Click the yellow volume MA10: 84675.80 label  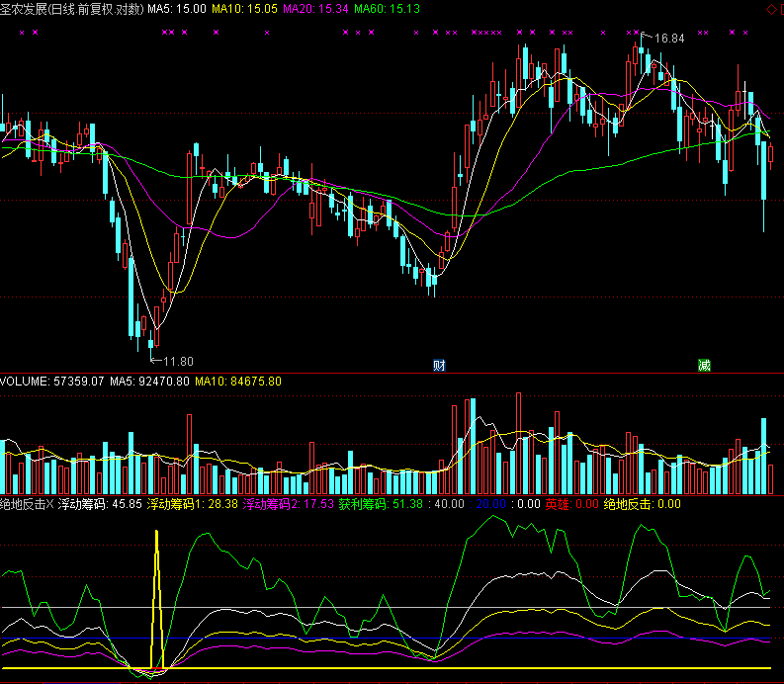pos(238,381)
